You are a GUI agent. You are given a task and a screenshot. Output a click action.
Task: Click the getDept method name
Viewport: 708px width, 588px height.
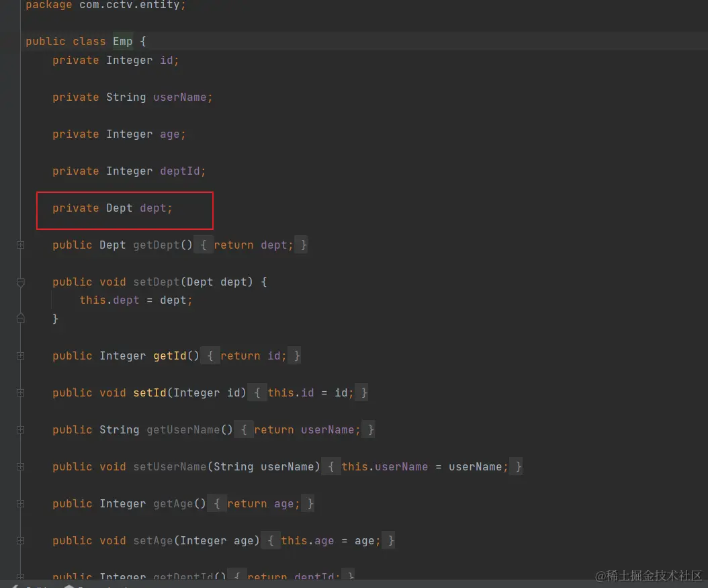coord(157,245)
